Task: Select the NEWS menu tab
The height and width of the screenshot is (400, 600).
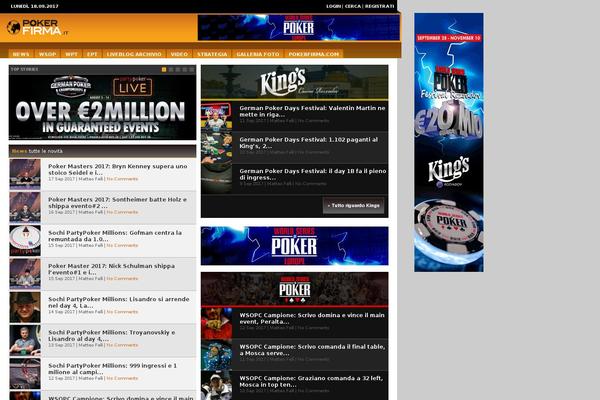Action: (21, 54)
